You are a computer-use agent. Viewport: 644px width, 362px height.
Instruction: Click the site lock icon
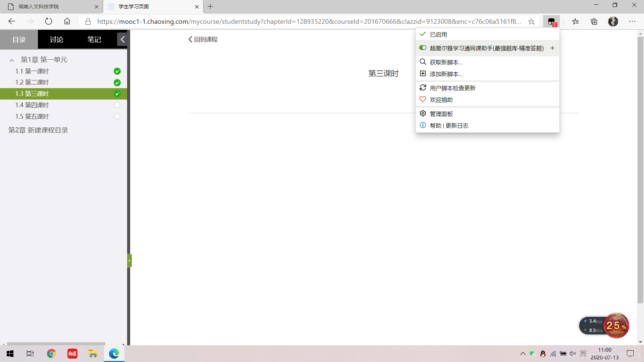coord(88,21)
